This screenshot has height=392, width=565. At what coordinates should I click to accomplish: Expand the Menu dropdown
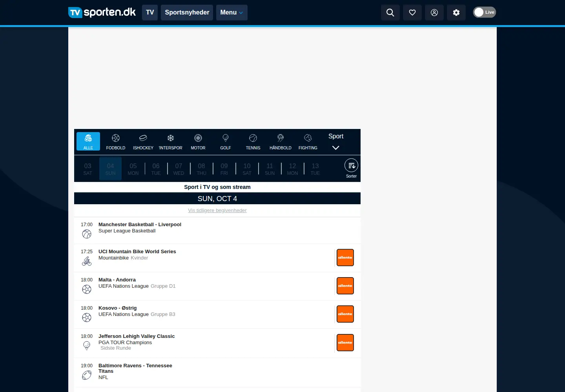pyautogui.click(x=231, y=13)
